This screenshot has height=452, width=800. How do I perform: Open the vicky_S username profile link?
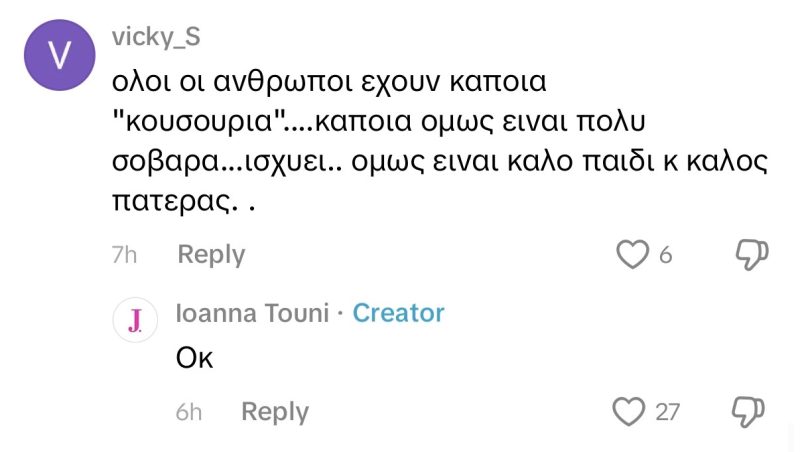point(157,38)
